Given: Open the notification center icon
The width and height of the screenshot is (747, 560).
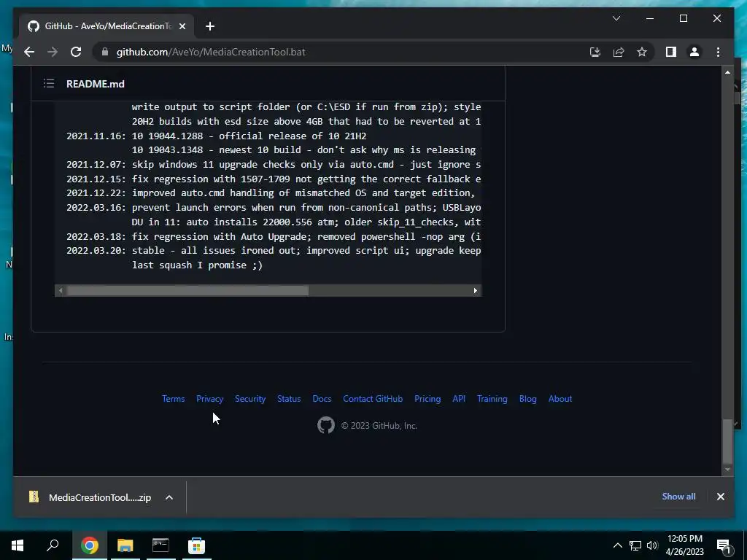Looking at the screenshot, I should [724, 545].
